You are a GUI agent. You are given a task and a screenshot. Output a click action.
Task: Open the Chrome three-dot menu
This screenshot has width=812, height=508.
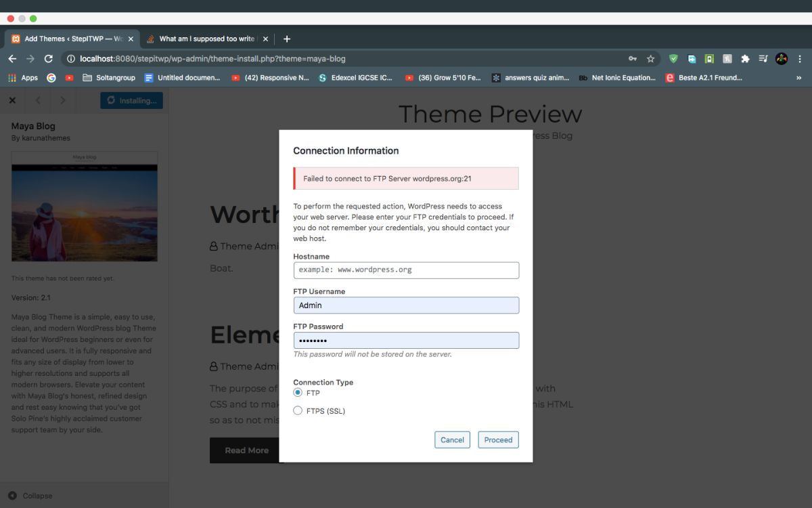pyautogui.click(x=800, y=59)
